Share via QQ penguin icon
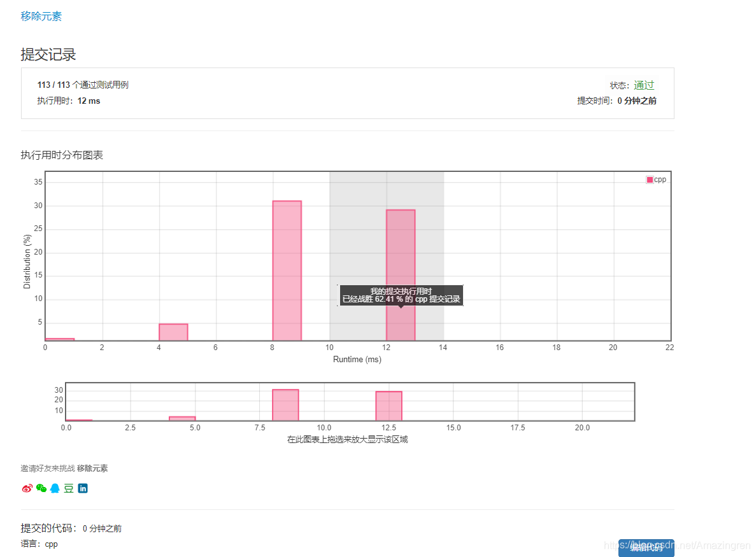Viewport: 756px width, 557px height. 55,488
